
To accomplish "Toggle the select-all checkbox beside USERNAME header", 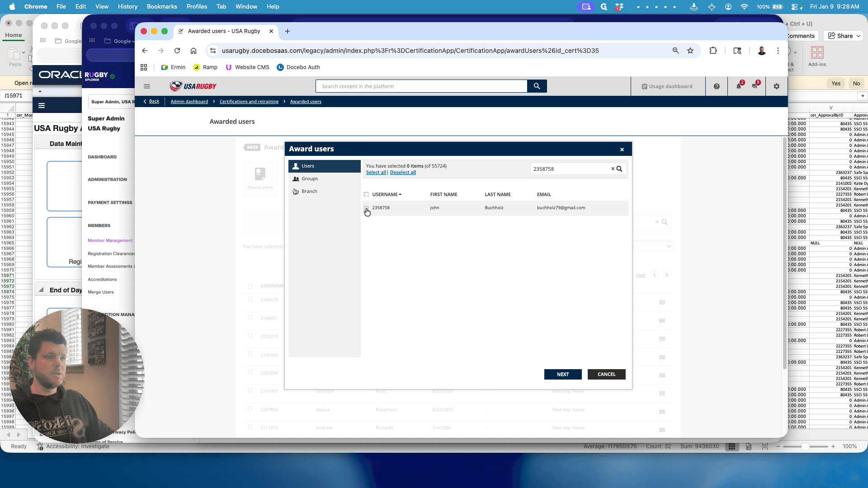I will point(366,195).
